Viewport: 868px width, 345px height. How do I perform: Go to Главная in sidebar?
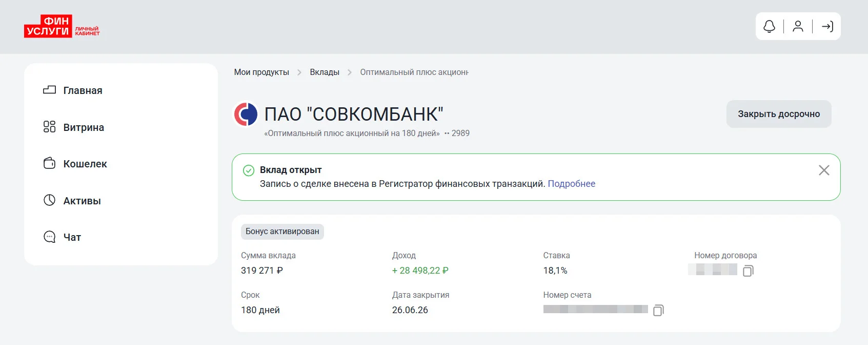(x=83, y=90)
